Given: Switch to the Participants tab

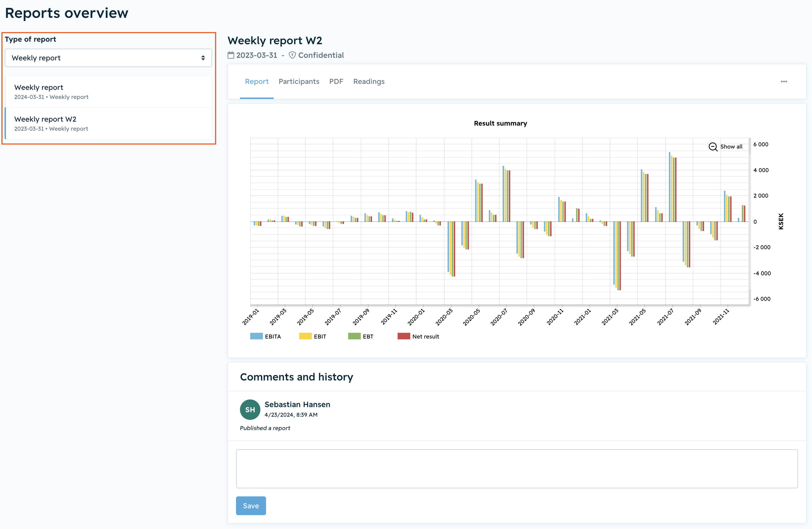Looking at the screenshot, I should coord(299,82).
